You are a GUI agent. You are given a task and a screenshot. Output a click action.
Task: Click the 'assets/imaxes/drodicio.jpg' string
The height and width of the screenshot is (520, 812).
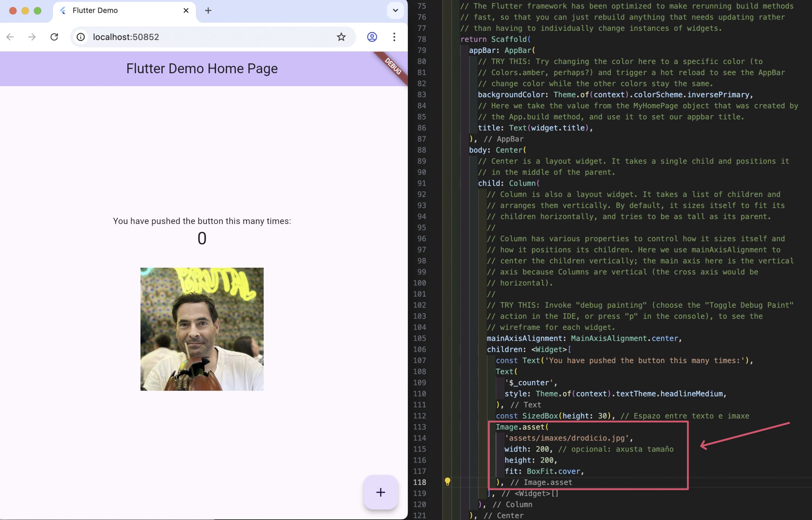pyautogui.click(x=566, y=438)
